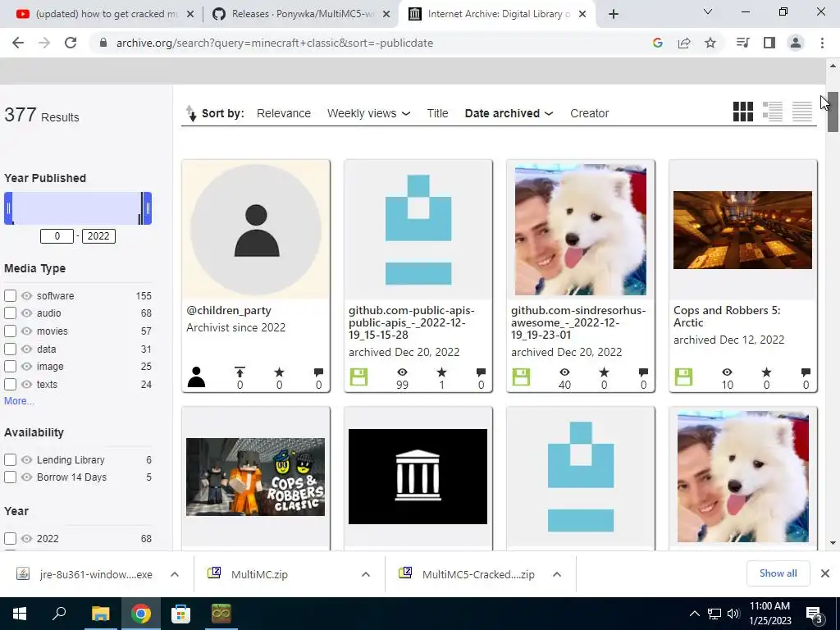Open a new browser tab with plus
Screen dimensions: 840x630
point(614,14)
